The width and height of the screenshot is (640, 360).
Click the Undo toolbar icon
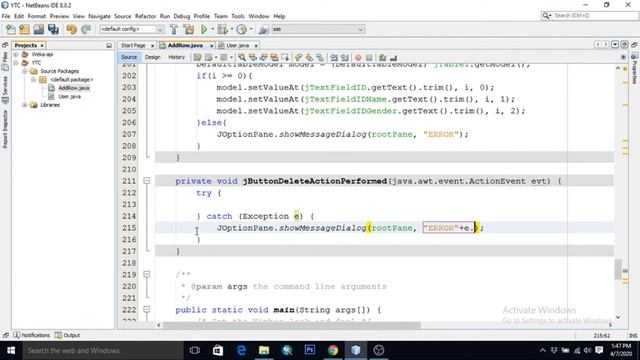point(72,29)
